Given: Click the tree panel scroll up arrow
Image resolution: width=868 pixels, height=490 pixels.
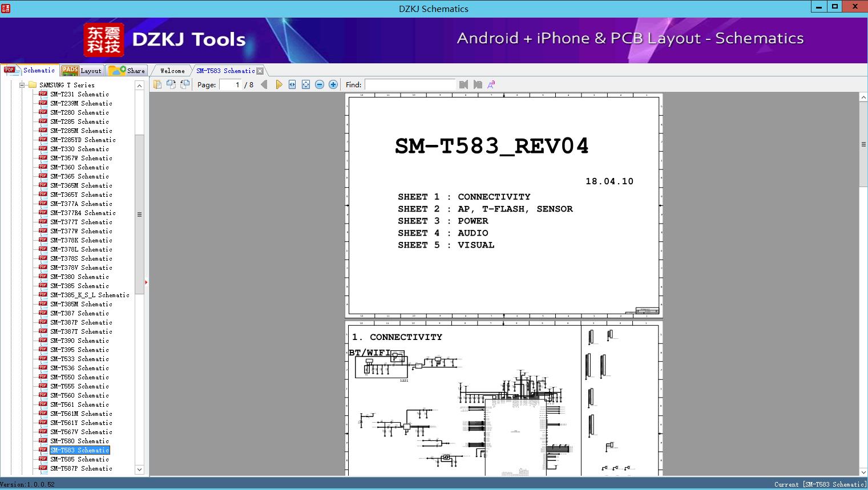Looking at the screenshot, I should 139,86.
